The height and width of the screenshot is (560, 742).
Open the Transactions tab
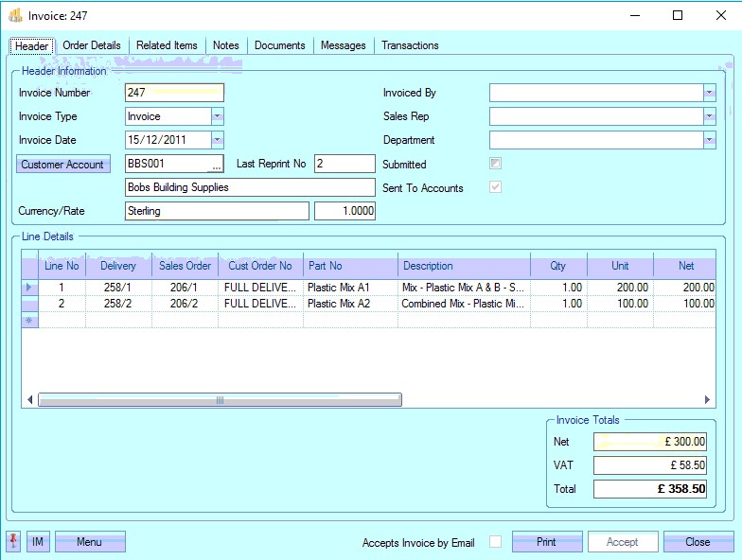(410, 45)
